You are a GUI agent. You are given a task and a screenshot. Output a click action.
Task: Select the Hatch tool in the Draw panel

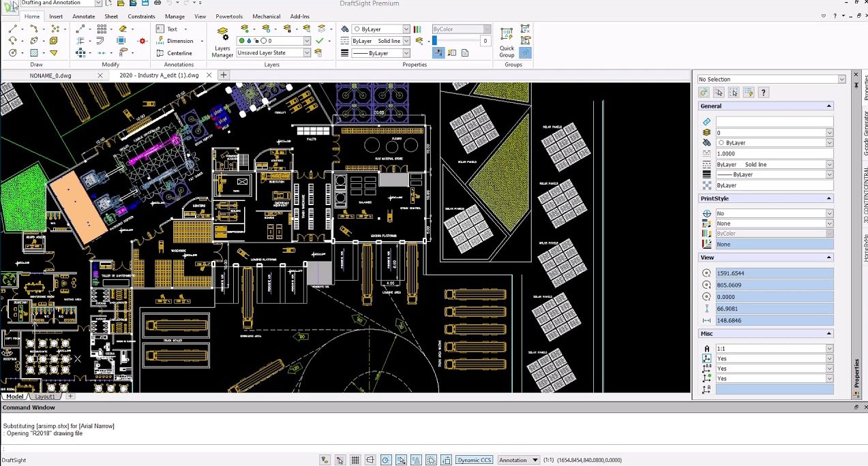click(x=33, y=53)
